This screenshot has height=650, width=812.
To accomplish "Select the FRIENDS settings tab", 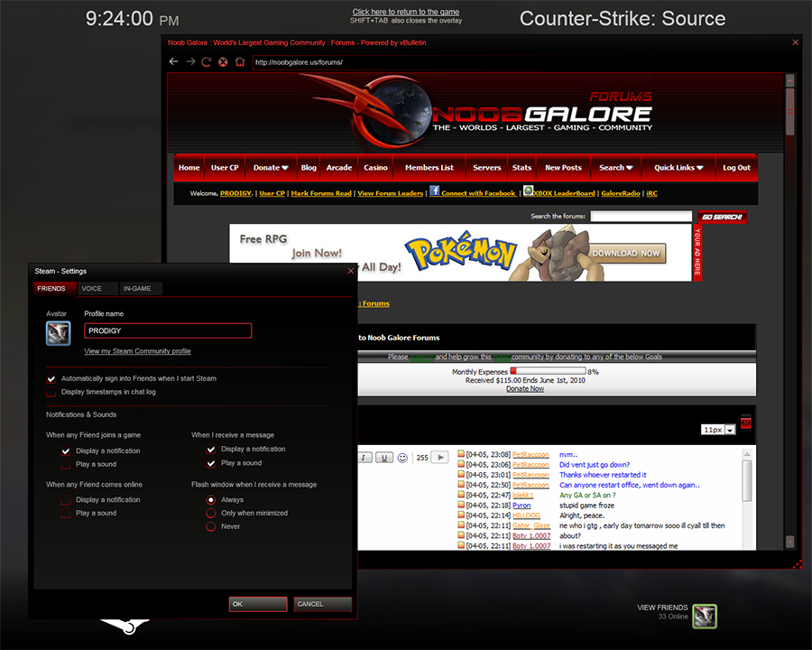I will click(x=54, y=288).
